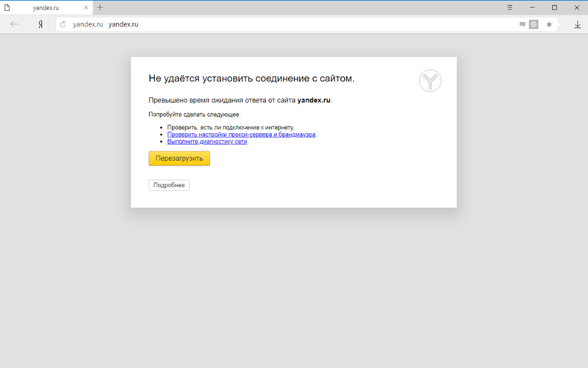Open downloads with the arrow icon

[578, 25]
